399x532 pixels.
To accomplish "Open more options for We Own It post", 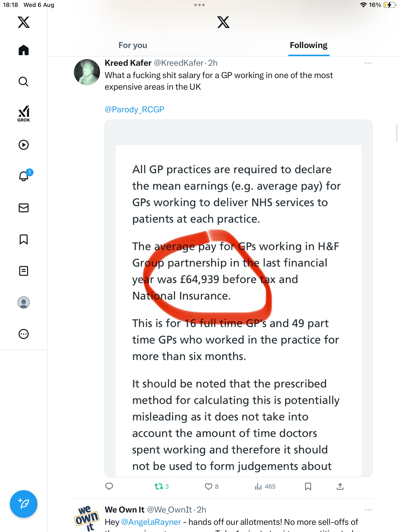I will (x=368, y=510).
